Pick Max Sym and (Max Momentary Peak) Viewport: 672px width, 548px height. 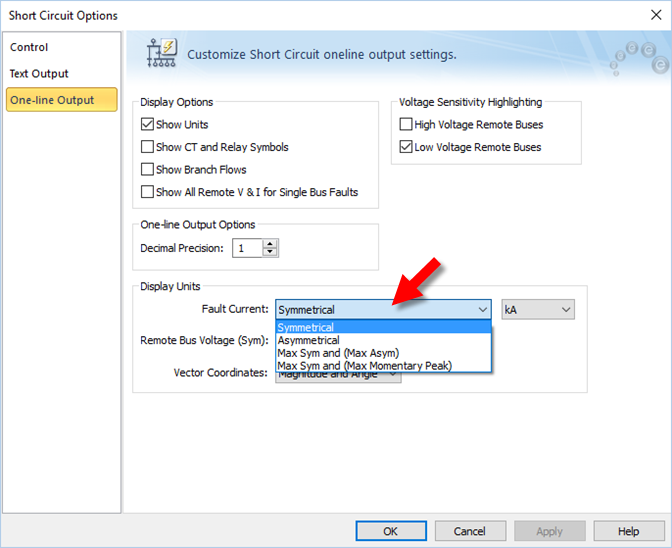tap(364, 366)
